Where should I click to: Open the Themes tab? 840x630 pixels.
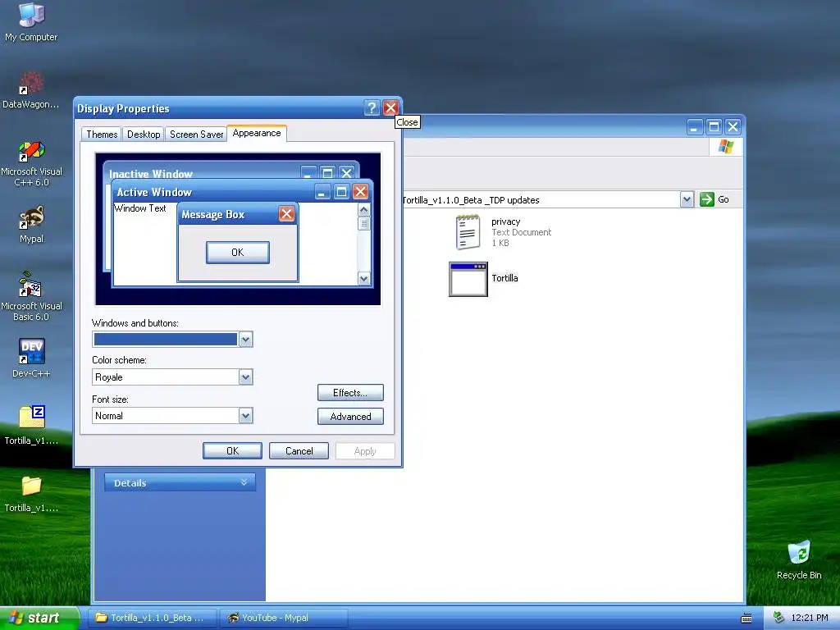[102, 134]
